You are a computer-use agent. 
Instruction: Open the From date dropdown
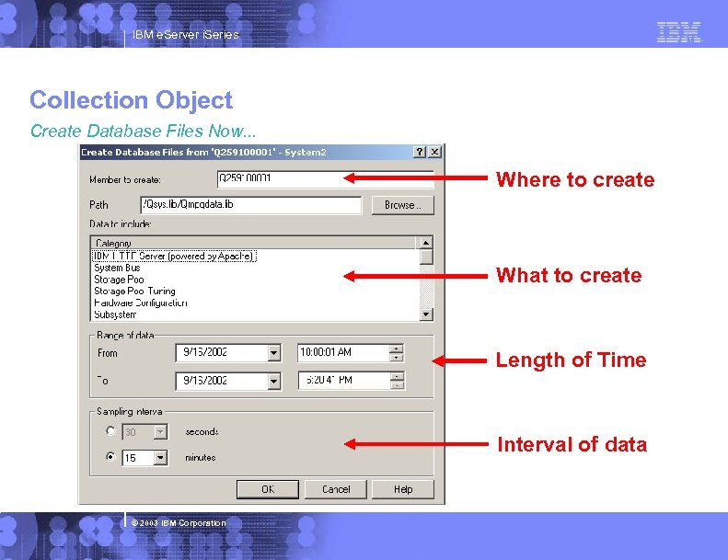[x=274, y=353]
